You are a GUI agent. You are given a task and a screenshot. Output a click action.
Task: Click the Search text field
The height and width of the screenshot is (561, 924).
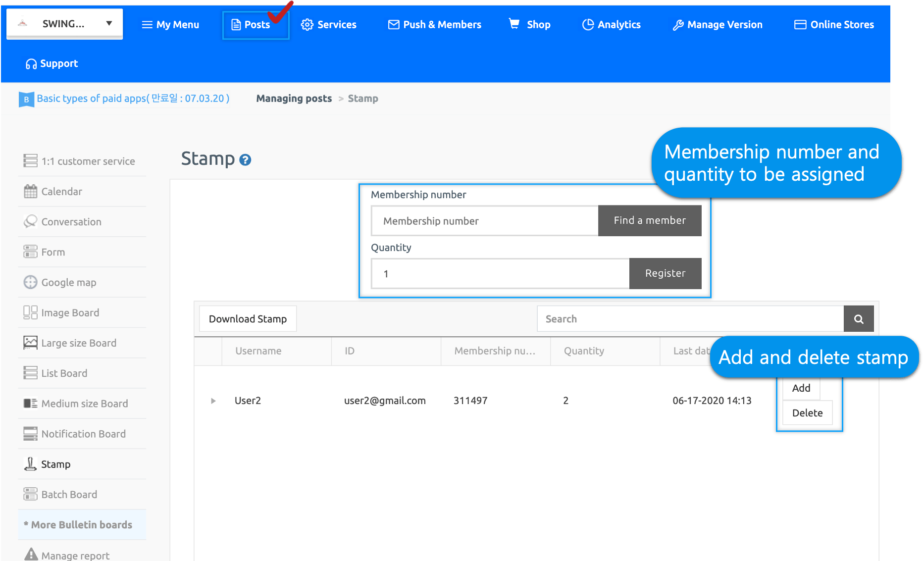point(690,319)
